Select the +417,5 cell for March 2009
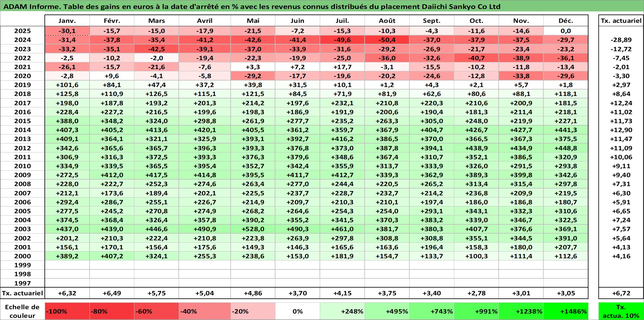644x320 pixels. click(x=157, y=175)
